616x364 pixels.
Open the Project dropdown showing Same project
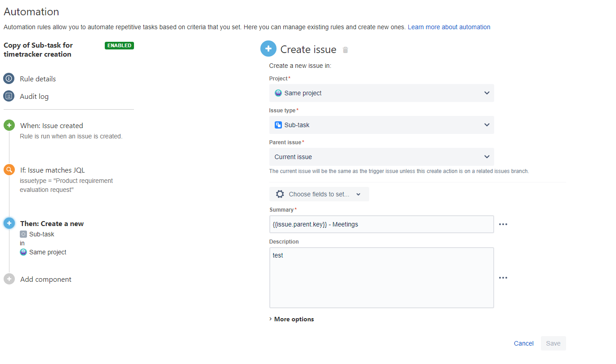tap(381, 93)
